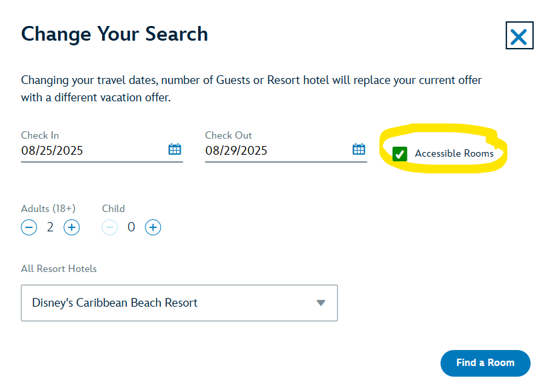The image size is (547, 392).
Task: Click the Check In field label
Action: click(40, 135)
